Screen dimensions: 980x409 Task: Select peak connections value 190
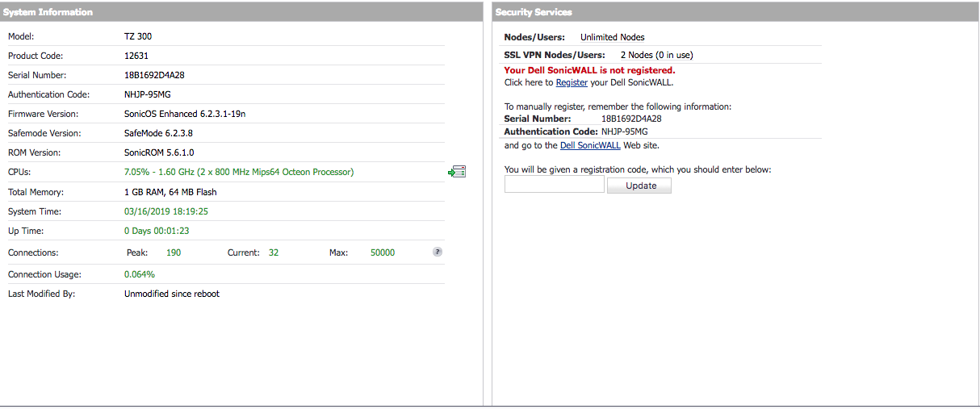coord(174,252)
